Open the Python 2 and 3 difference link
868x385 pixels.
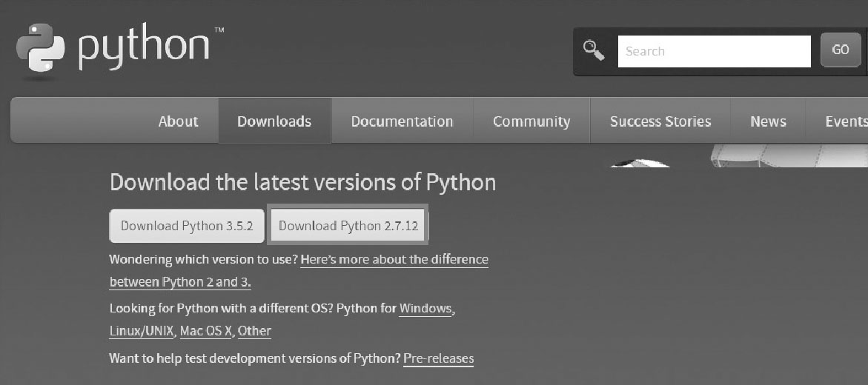(x=299, y=270)
